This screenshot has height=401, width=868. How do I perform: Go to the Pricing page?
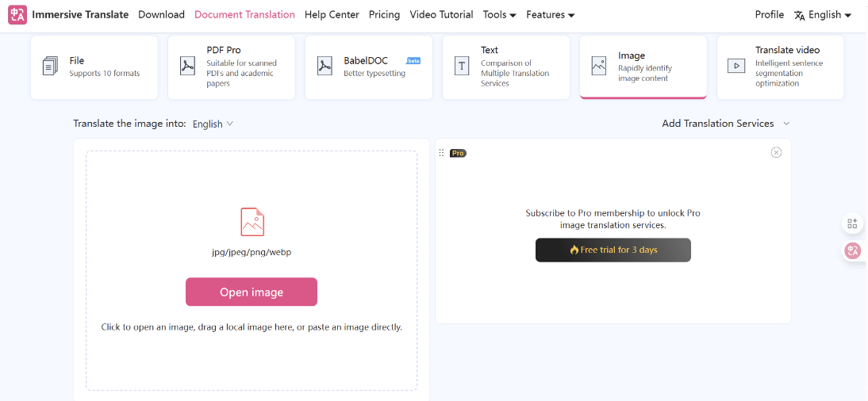pyautogui.click(x=384, y=15)
